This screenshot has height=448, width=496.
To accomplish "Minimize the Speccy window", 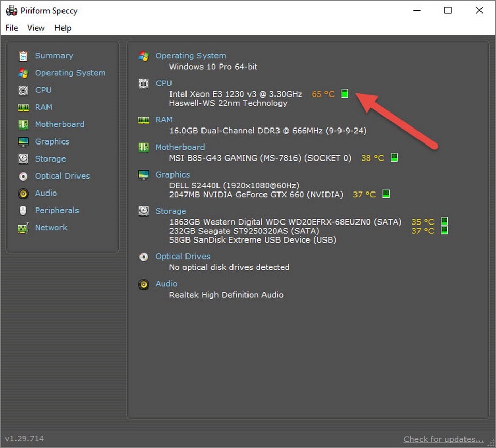I will (417, 10).
